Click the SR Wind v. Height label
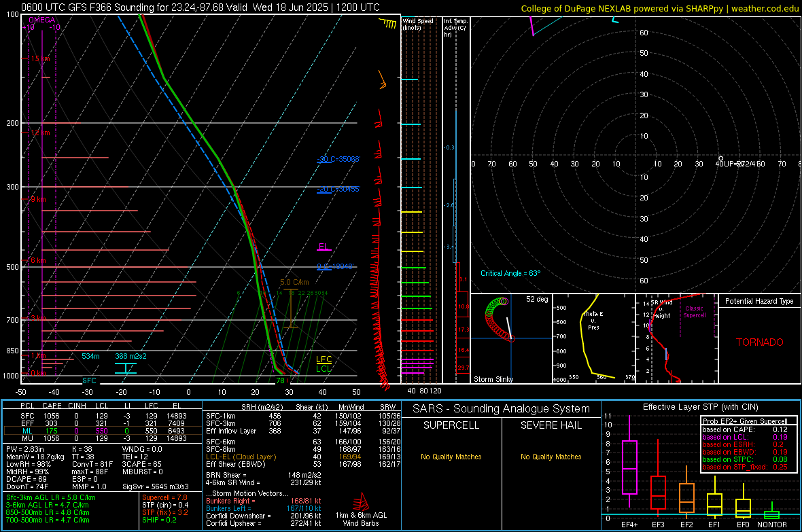 661,309
